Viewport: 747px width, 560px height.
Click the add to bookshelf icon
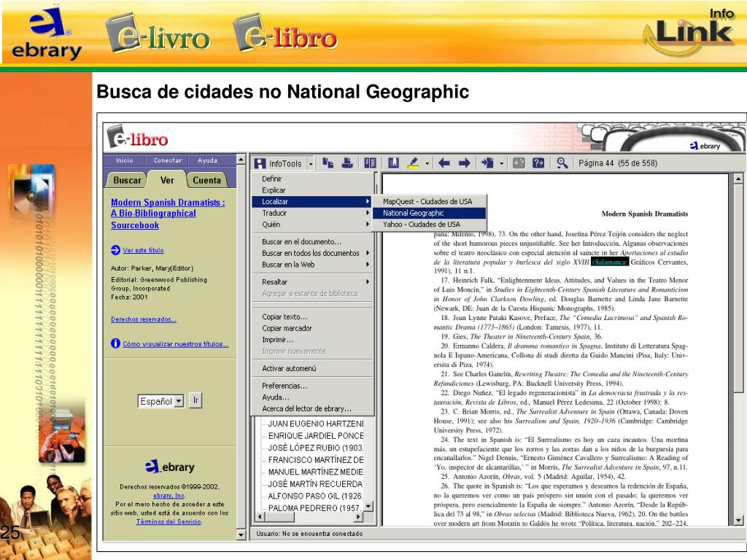tap(393, 163)
